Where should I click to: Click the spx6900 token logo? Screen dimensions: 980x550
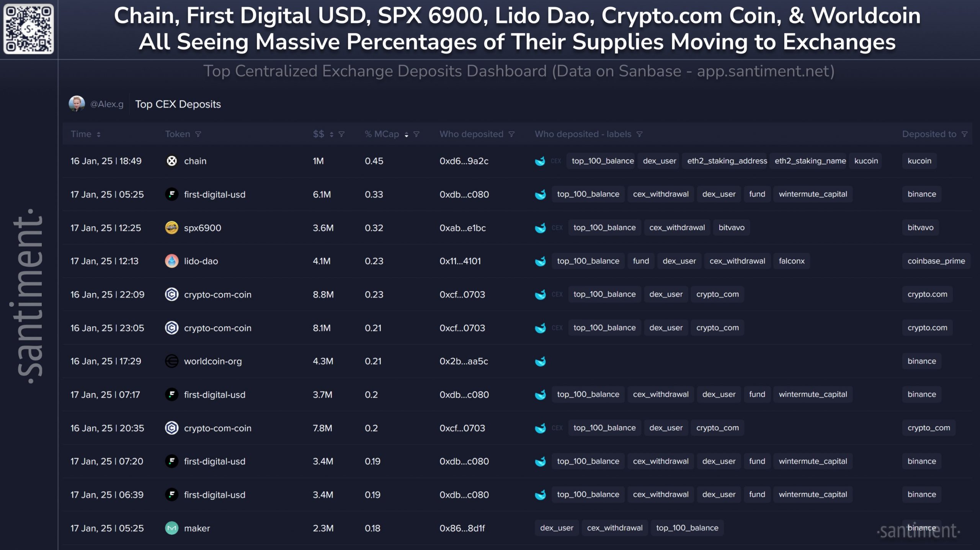[x=171, y=228]
